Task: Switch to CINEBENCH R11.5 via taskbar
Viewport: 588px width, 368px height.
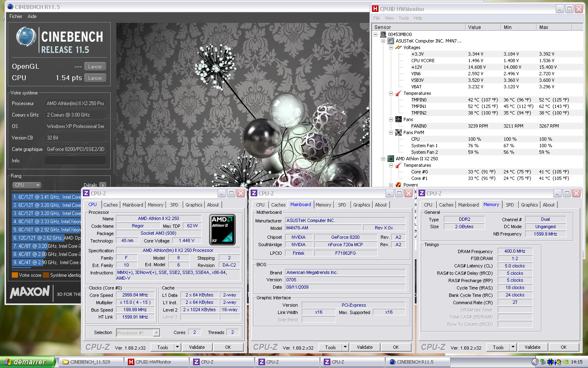Action: tap(418, 362)
